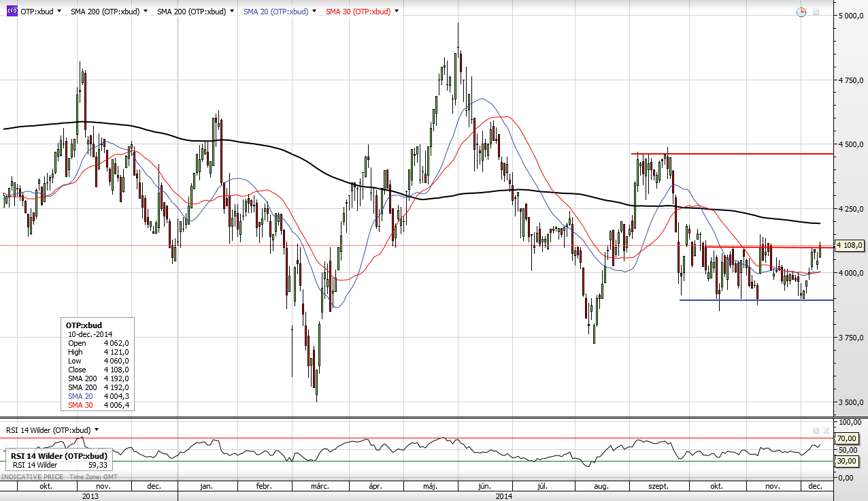Open the blue SMA 20 (OTP:xbud) dropdown
Viewport: 868px width, 501px height.
pyautogui.click(x=314, y=12)
